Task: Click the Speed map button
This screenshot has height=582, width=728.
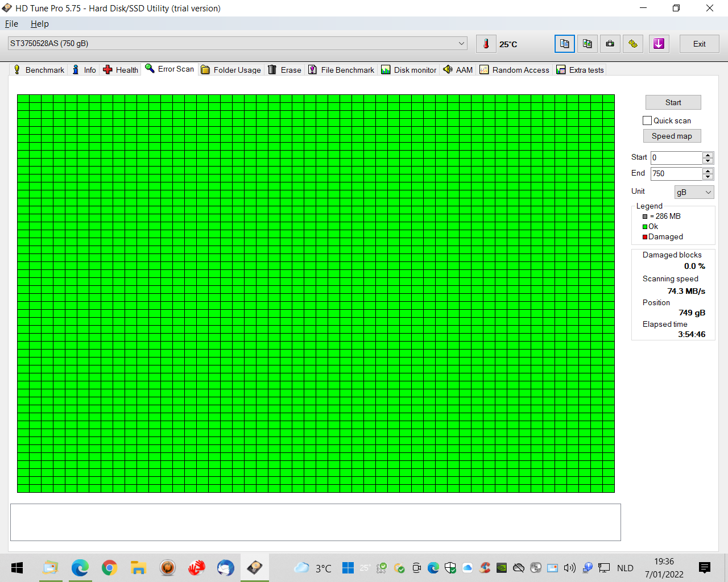Action: click(x=672, y=136)
